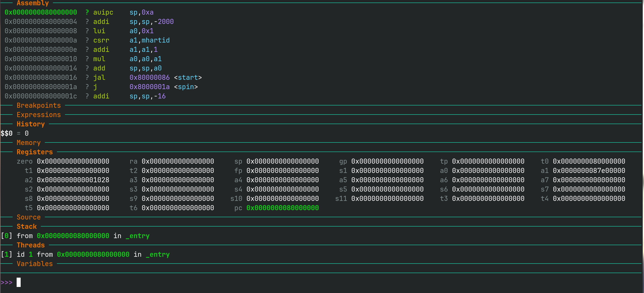This screenshot has height=293, width=644.
Task: Click the Variables section header
Action: (35, 264)
